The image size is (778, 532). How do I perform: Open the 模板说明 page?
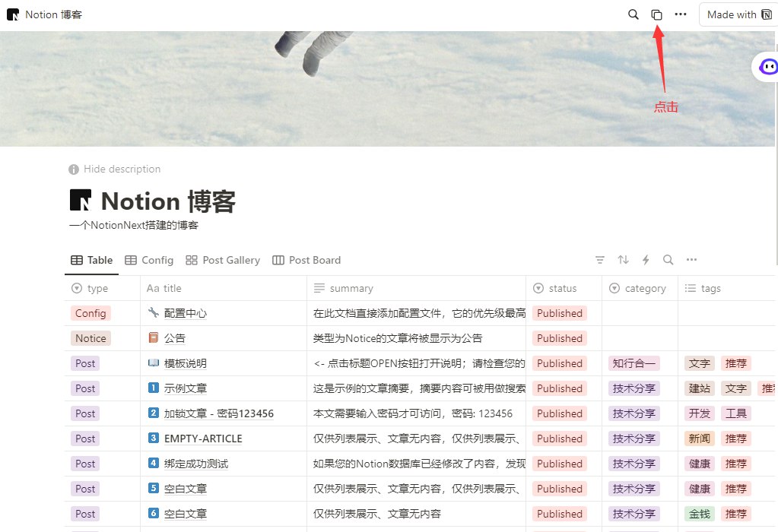(186, 363)
